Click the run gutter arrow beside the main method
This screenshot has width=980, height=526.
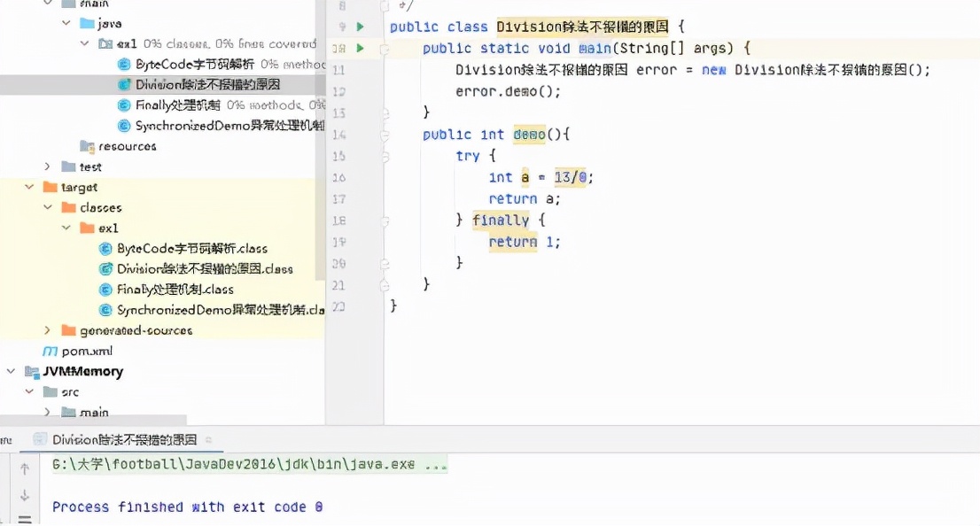pos(360,49)
